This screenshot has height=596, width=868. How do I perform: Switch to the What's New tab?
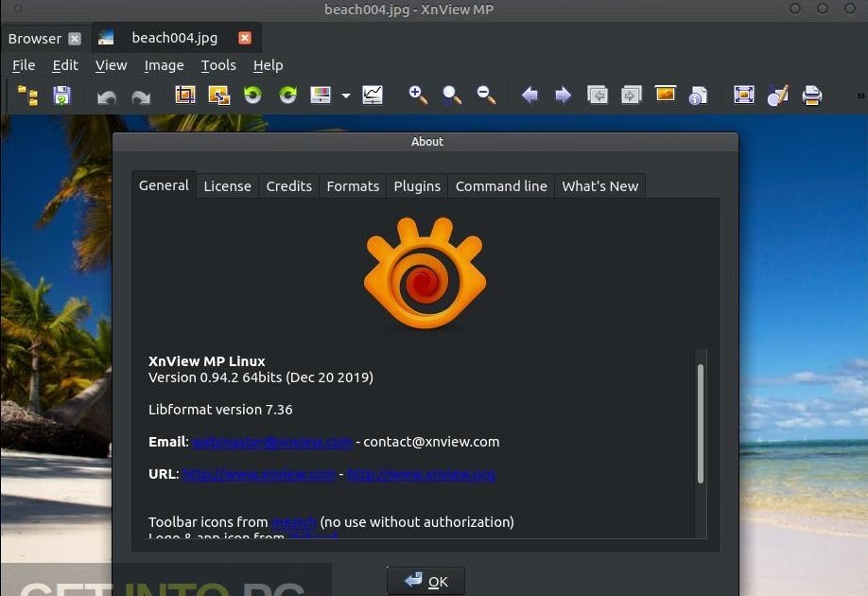(x=600, y=186)
